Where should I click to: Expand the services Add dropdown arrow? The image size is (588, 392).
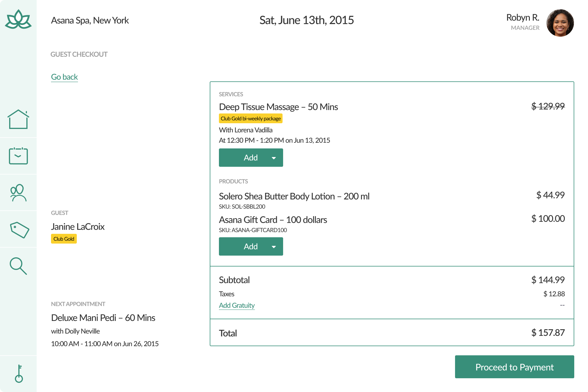[274, 158]
